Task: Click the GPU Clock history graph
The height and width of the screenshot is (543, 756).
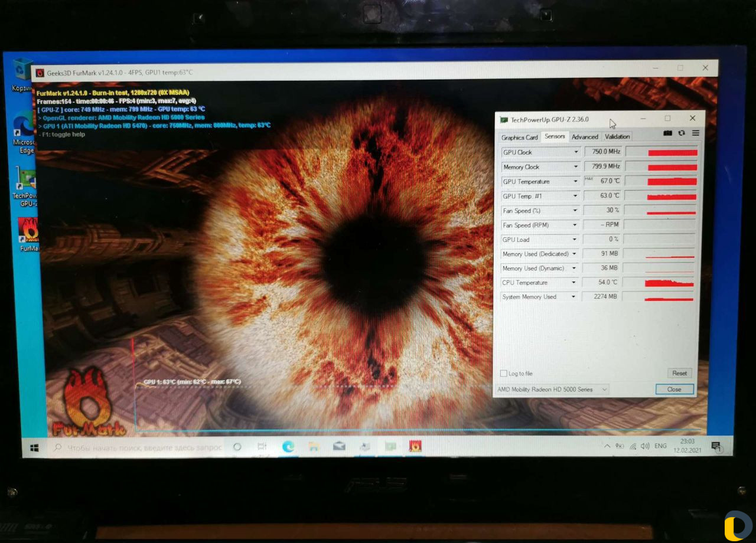Action: tap(662, 152)
